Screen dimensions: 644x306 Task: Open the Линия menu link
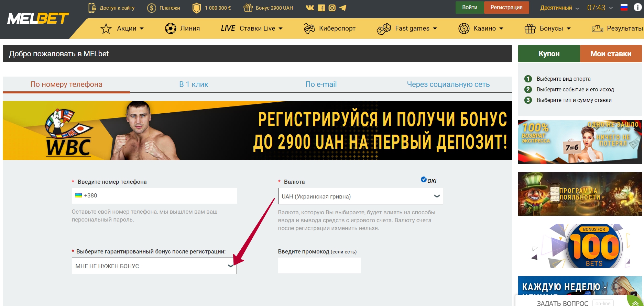click(x=190, y=29)
